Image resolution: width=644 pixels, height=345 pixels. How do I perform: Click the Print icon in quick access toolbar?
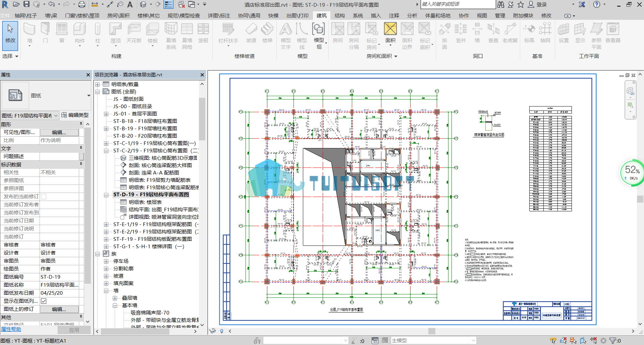point(82,4)
